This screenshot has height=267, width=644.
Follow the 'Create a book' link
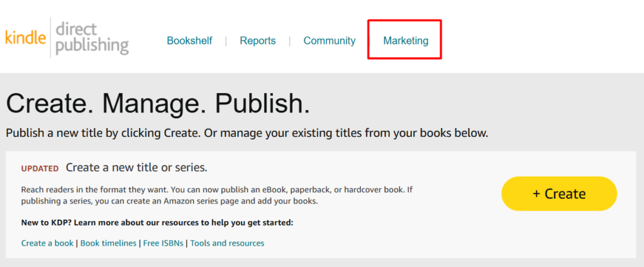coord(47,243)
